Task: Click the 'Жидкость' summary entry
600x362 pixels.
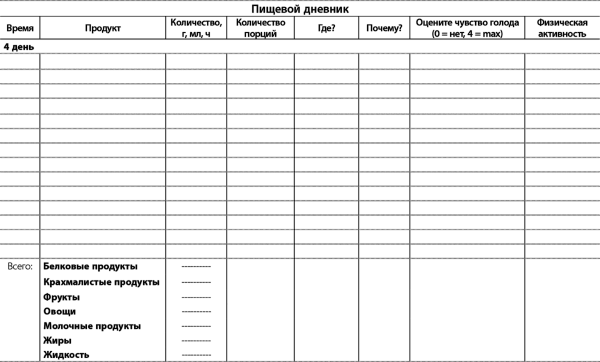Action: (66, 355)
